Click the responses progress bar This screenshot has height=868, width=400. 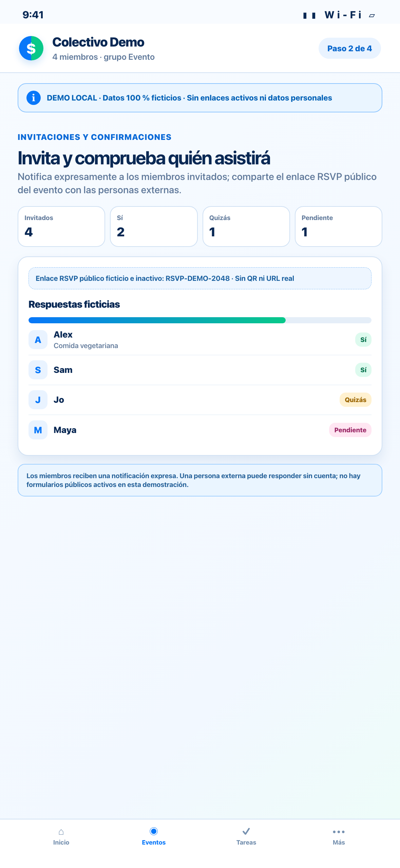tap(200, 320)
